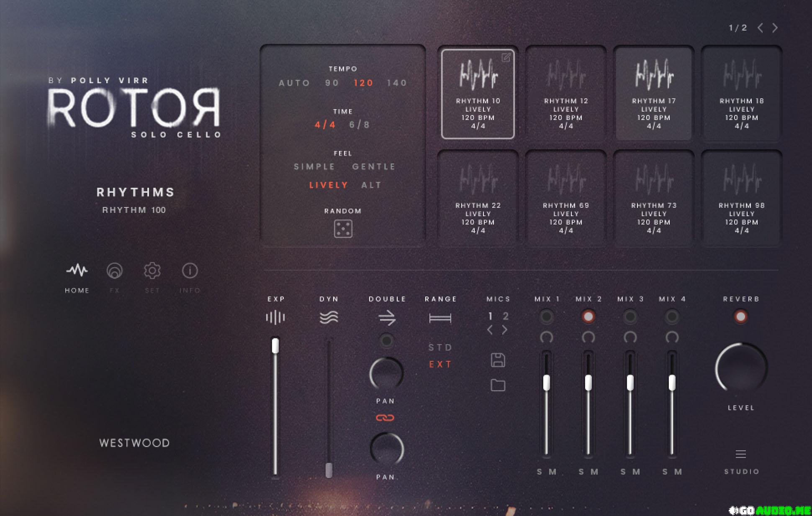Set range to EXT
This screenshot has width=812, height=516.
pyautogui.click(x=440, y=364)
